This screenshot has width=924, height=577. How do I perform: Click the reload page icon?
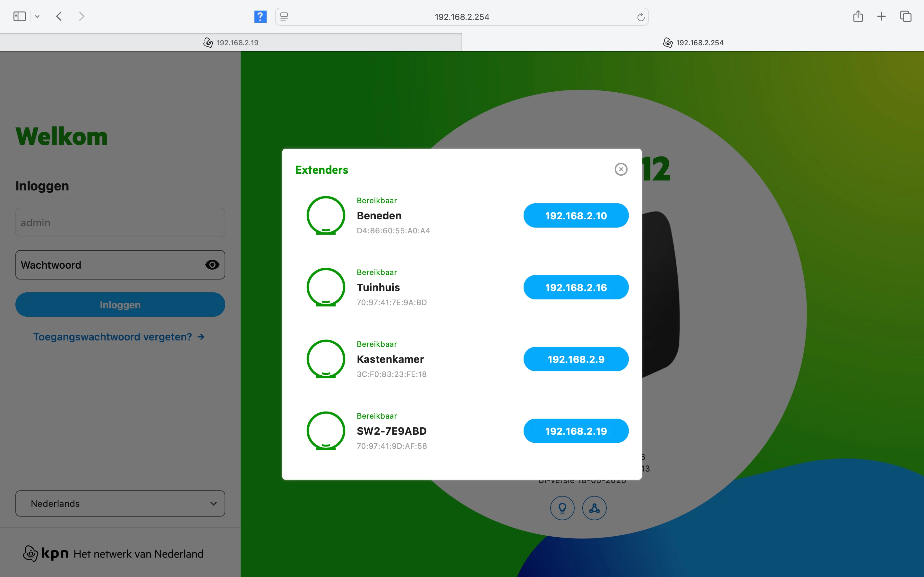point(641,17)
